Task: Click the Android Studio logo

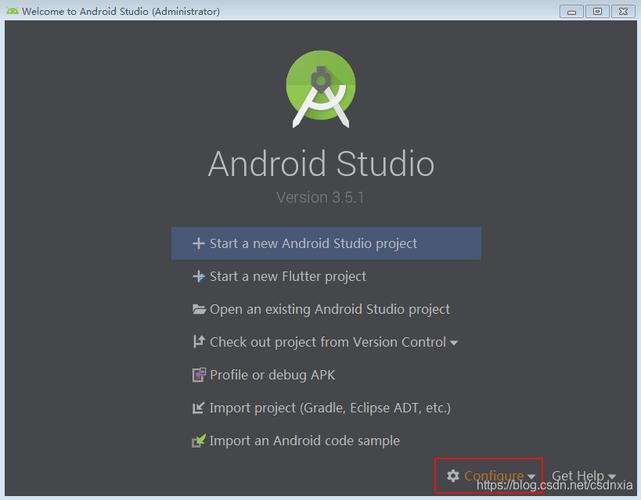Action: [321, 89]
